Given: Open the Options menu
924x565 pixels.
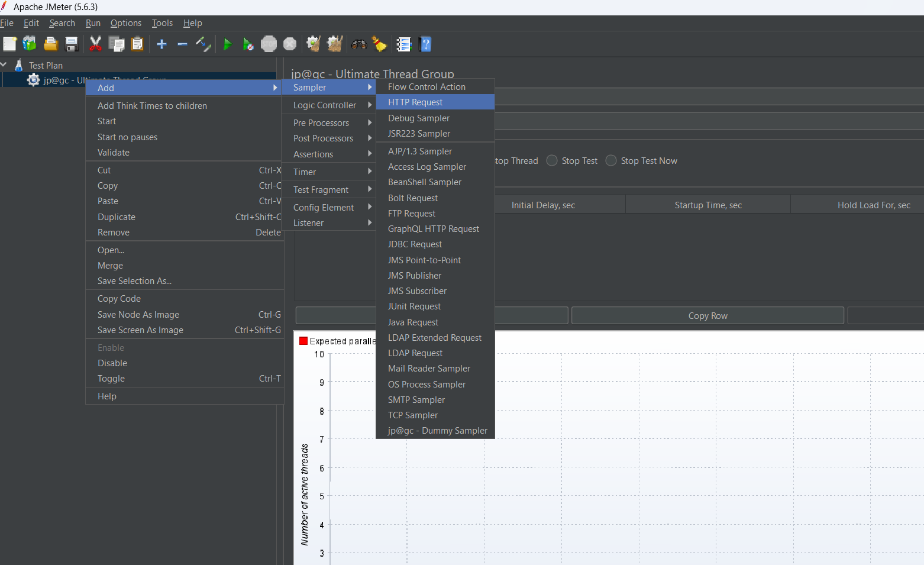Looking at the screenshot, I should (x=126, y=23).
